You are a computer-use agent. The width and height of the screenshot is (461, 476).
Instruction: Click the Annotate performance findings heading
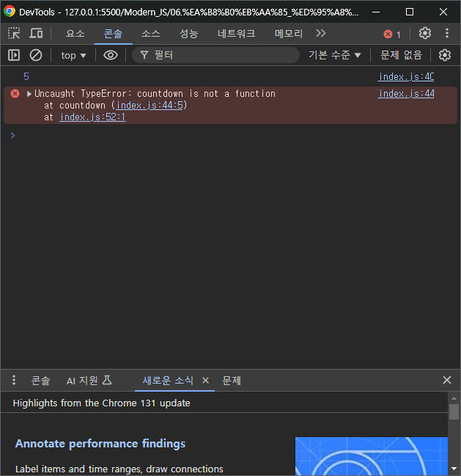pyautogui.click(x=100, y=444)
